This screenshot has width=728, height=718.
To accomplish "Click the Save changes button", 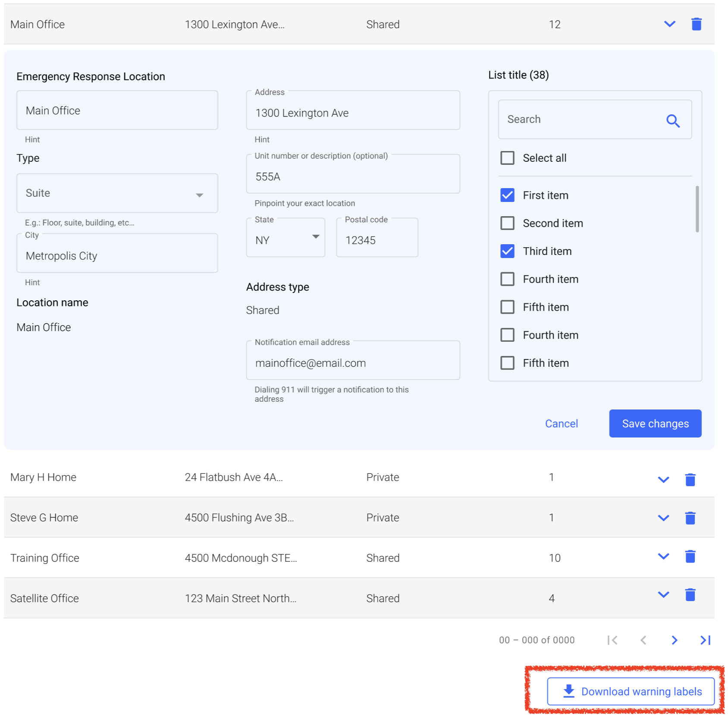I will tap(655, 424).
